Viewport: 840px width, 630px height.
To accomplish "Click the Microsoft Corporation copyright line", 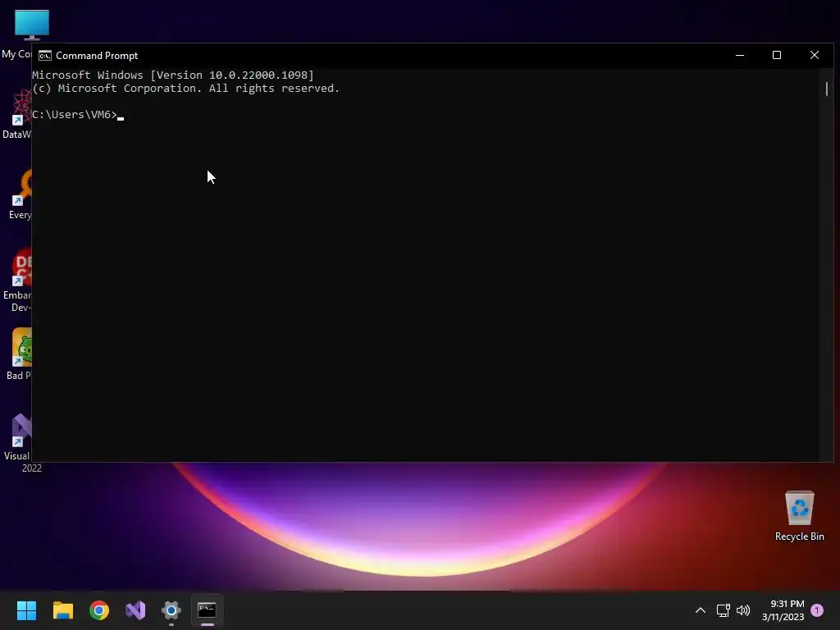I will click(186, 89).
